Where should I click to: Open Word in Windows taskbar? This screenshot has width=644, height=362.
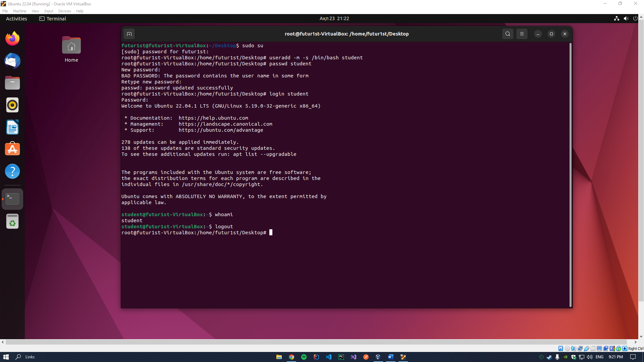pos(391,357)
